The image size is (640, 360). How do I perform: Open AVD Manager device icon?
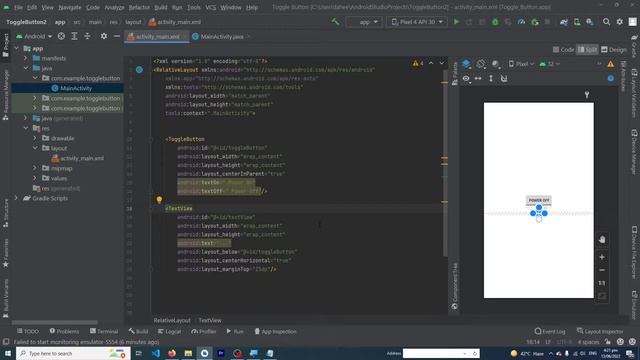point(577,22)
